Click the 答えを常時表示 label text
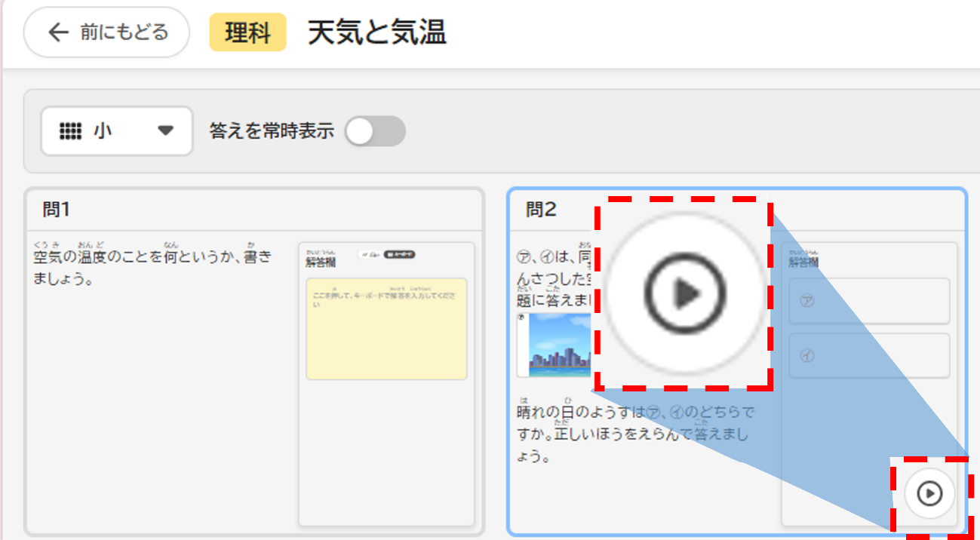Image resolution: width=980 pixels, height=540 pixels. pos(272,131)
